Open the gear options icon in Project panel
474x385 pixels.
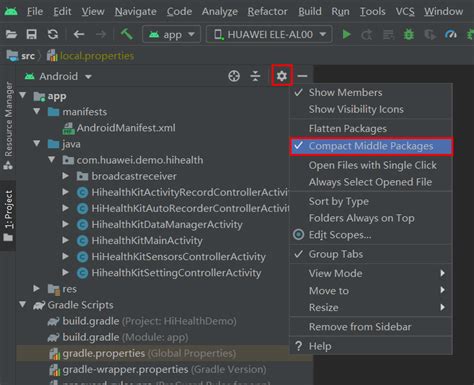click(282, 76)
